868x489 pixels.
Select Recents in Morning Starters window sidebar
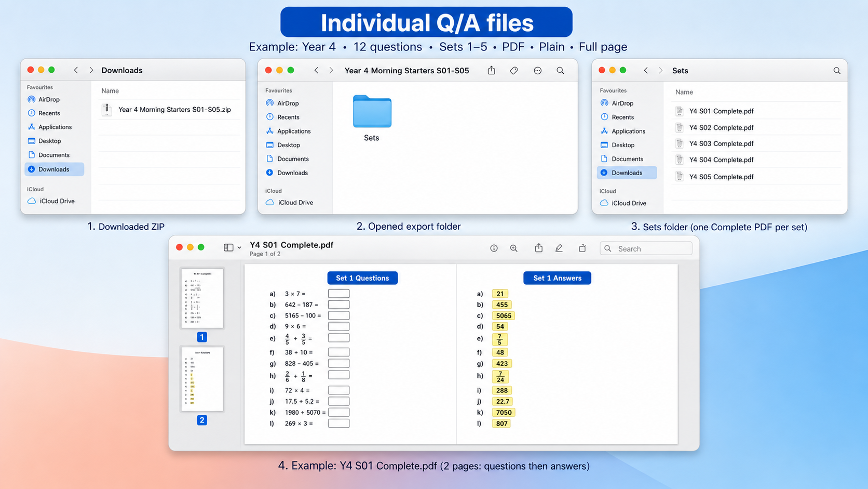[282, 117]
